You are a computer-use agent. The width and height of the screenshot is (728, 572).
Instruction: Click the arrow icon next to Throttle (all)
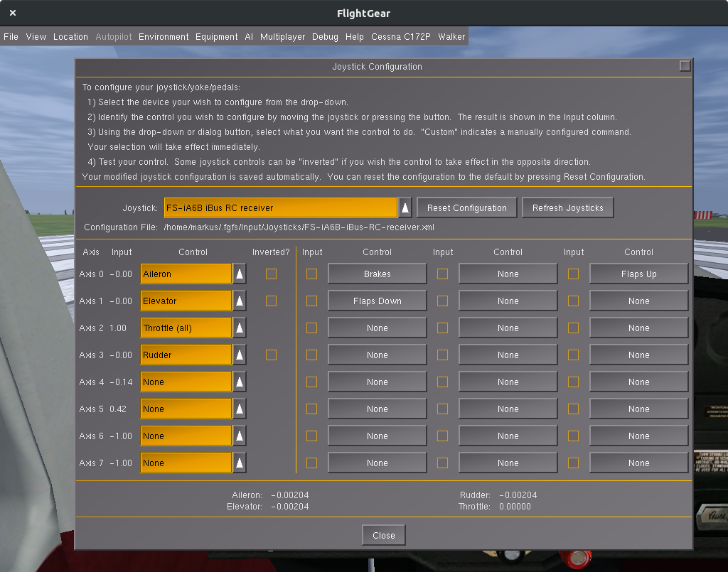(240, 328)
